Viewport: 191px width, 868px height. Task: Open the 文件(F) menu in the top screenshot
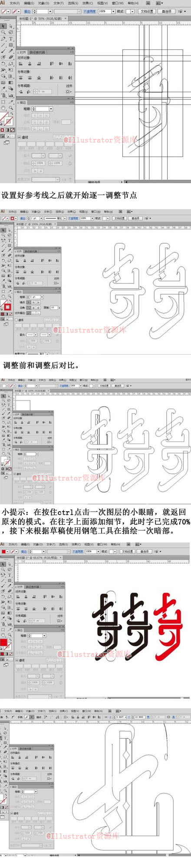tap(13, 3)
